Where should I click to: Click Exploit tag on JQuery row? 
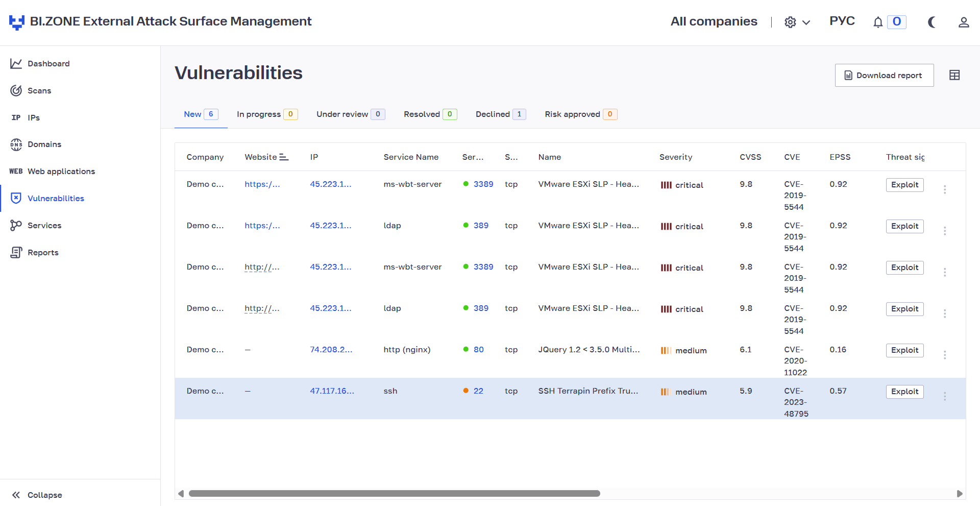point(905,350)
